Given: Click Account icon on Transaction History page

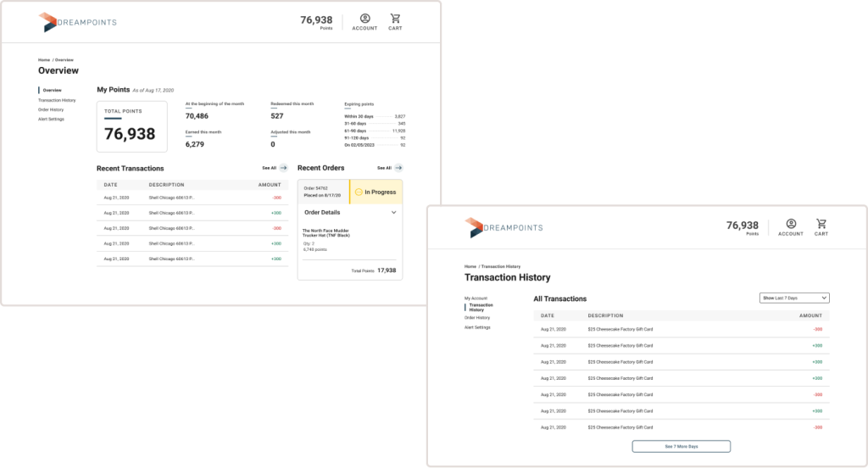Looking at the screenshot, I should (x=791, y=224).
